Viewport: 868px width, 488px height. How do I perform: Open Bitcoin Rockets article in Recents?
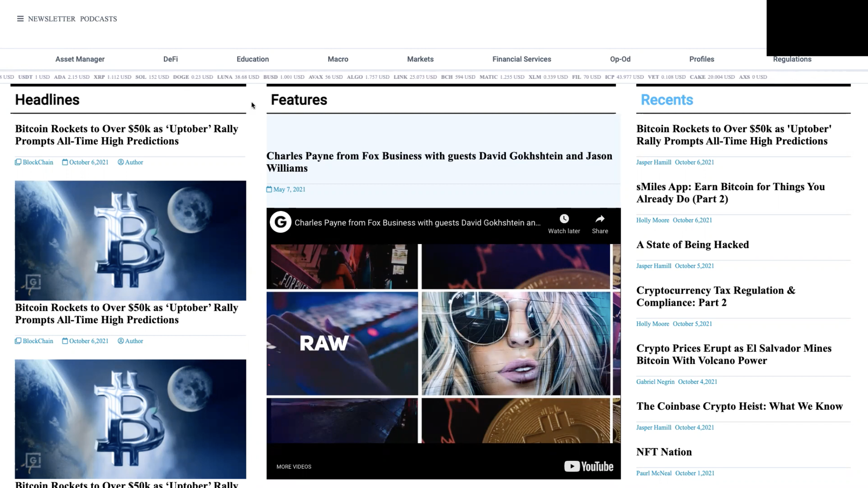[x=734, y=135]
